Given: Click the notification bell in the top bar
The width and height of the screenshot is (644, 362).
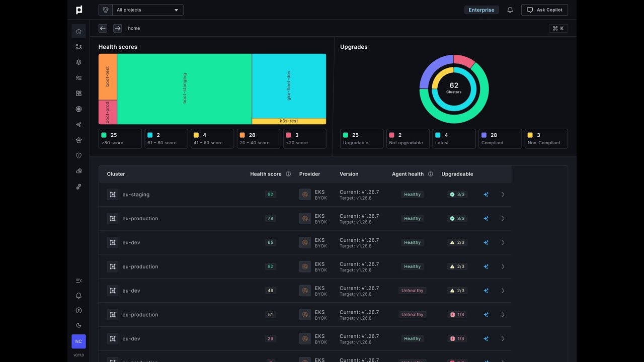Looking at the screenshot, I should tap(510, 10).
